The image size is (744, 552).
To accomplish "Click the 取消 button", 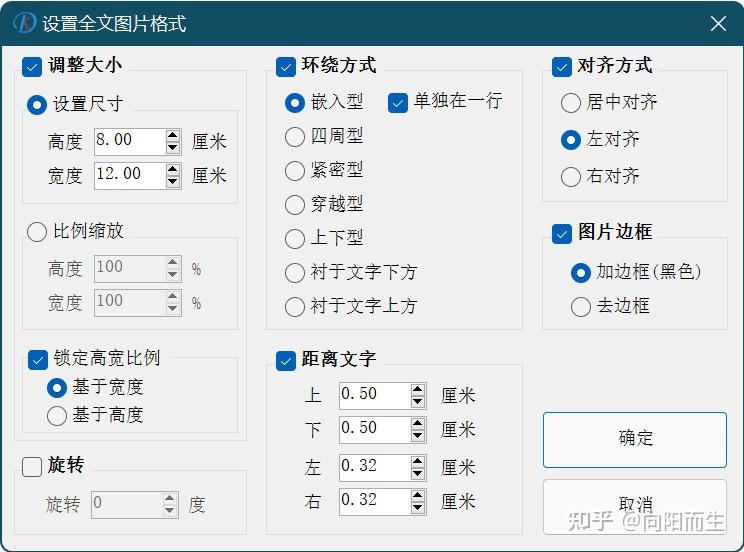I will tap(635, 507).
